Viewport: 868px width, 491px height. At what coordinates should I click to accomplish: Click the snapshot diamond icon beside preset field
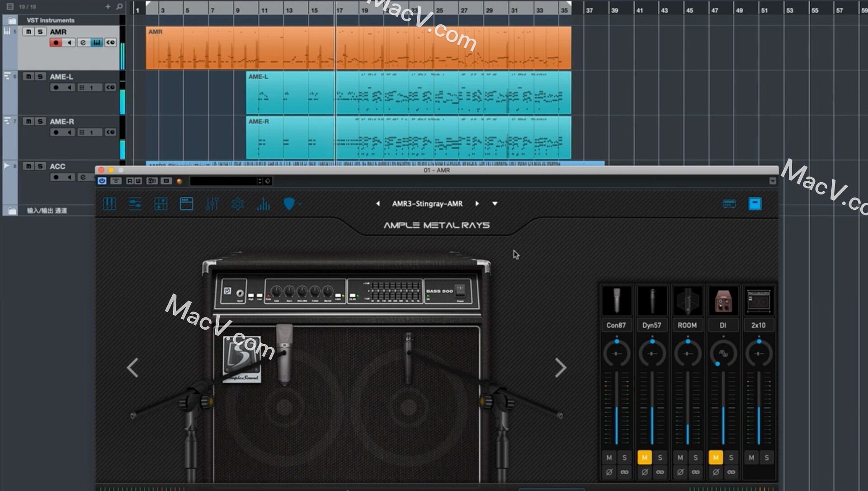[268, 181]
